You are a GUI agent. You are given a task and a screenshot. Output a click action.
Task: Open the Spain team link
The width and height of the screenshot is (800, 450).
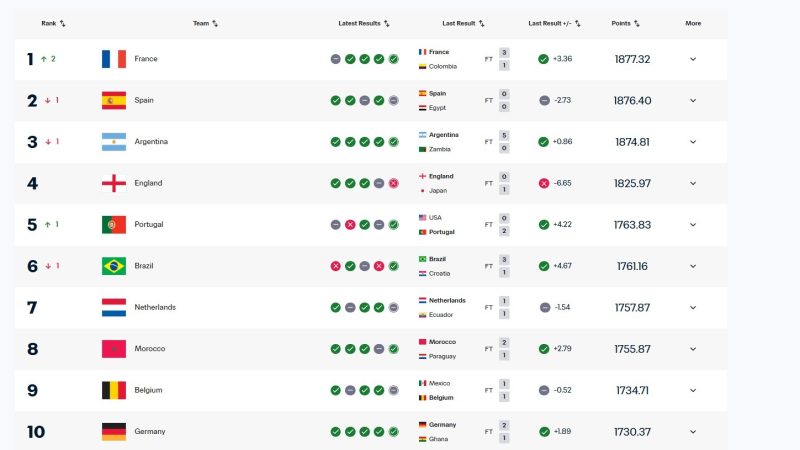pos(146,100)
